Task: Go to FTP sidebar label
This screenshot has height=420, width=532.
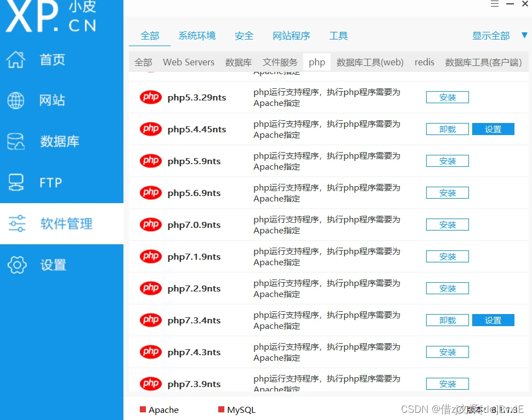Action: coord(51,183)
